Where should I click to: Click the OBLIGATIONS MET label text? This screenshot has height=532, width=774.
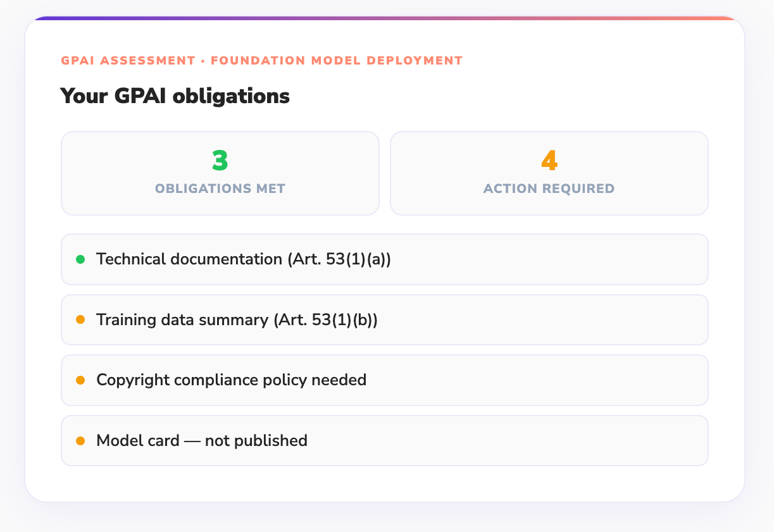(x=220, y=189)
